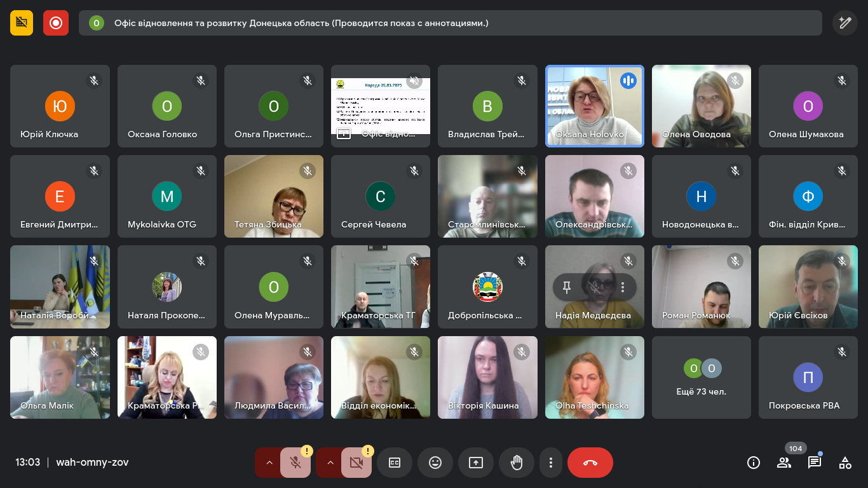Toggle closed captions
Image resolution: width=868 pixels, height=488 pixels.
click(x=395, y=463)
